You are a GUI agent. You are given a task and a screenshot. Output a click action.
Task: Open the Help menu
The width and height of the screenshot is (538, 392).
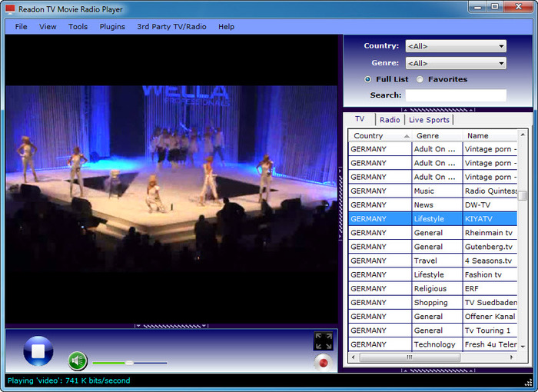(x=226, y=26)
